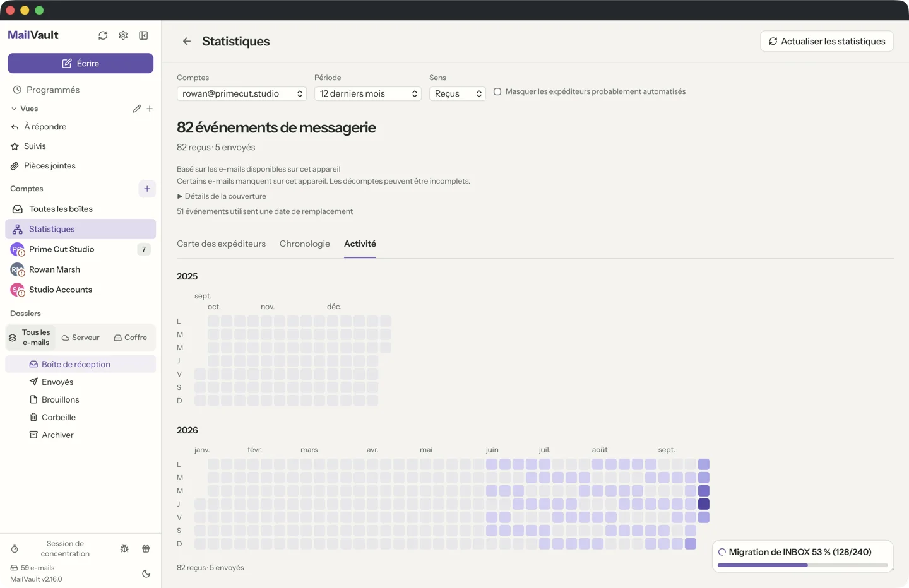Add a new view with plus icon next to Vues
This screenshot has width=909, height=588.
tap(150, 109)
